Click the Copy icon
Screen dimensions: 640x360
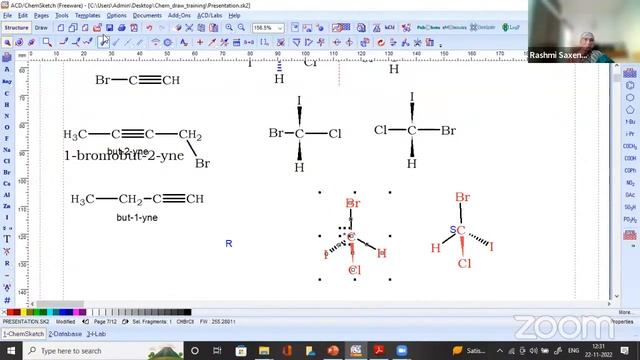click(x=201, y=28)
